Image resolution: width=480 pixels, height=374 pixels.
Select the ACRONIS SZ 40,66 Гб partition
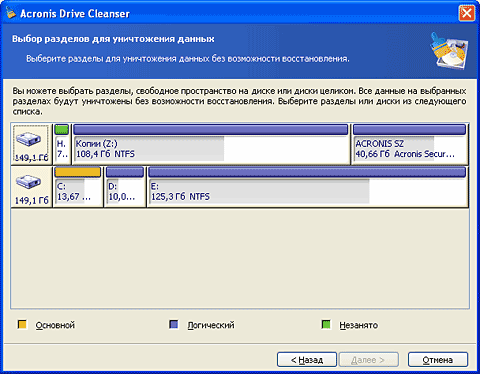(409, 144)
